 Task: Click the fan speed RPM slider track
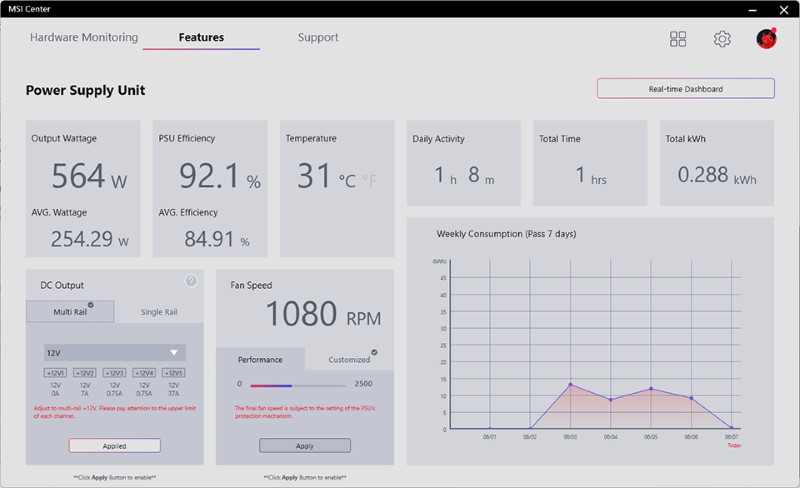click(x=298, y=386)
